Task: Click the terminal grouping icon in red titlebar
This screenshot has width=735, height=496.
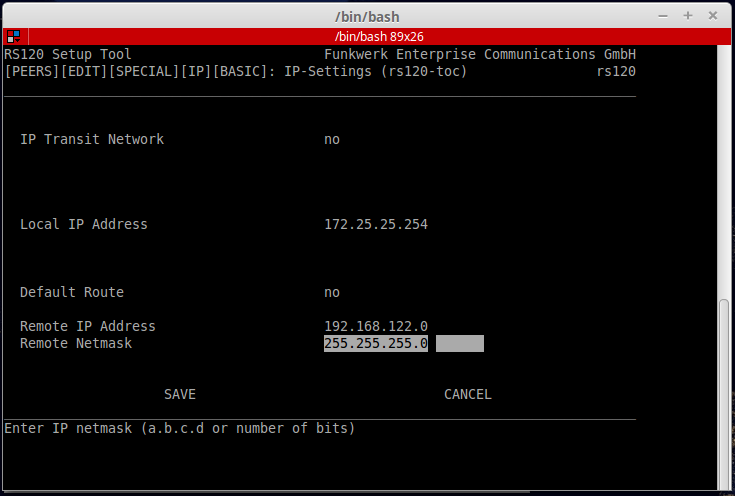Action: tap(13, 36)
